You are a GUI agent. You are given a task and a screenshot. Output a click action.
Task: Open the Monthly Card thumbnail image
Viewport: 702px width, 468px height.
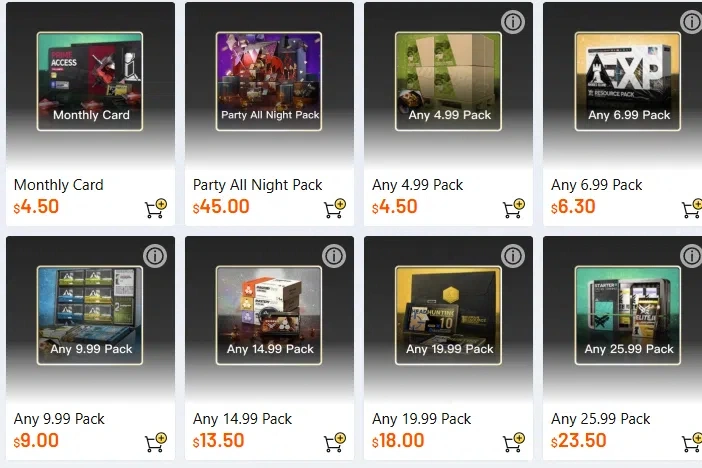[x=90, y=82]
